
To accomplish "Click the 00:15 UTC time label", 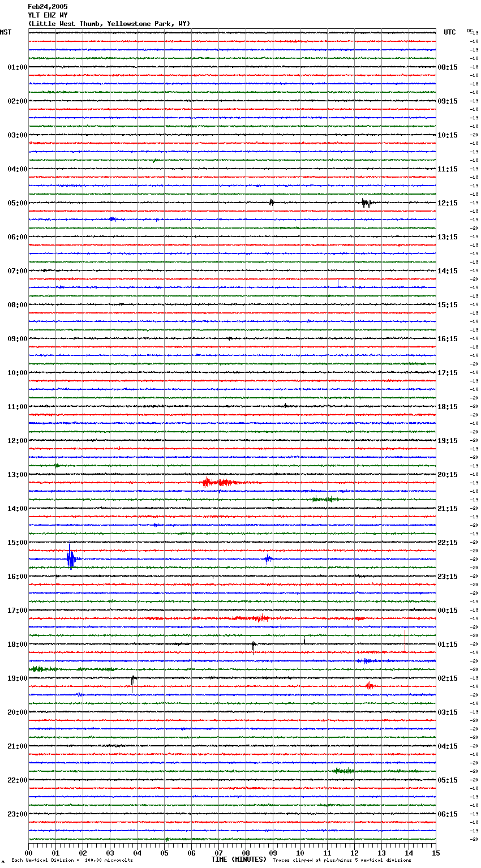I will point(448,611).
